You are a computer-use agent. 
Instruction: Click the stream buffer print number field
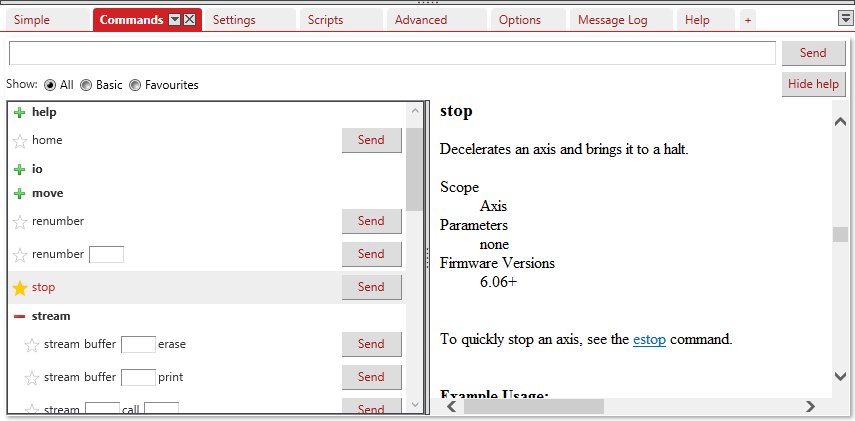point(139,377)
